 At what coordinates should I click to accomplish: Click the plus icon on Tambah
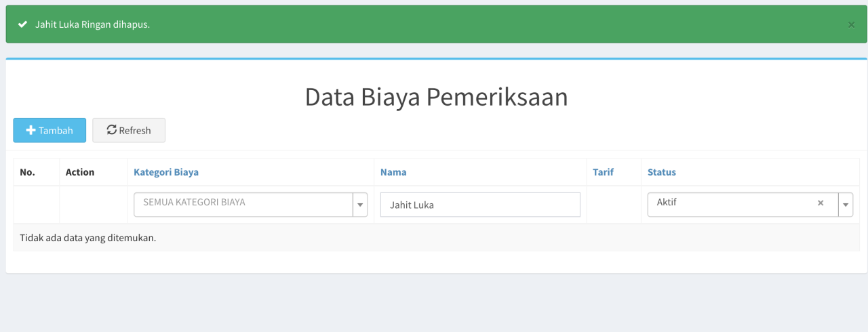tap(31, 130)
